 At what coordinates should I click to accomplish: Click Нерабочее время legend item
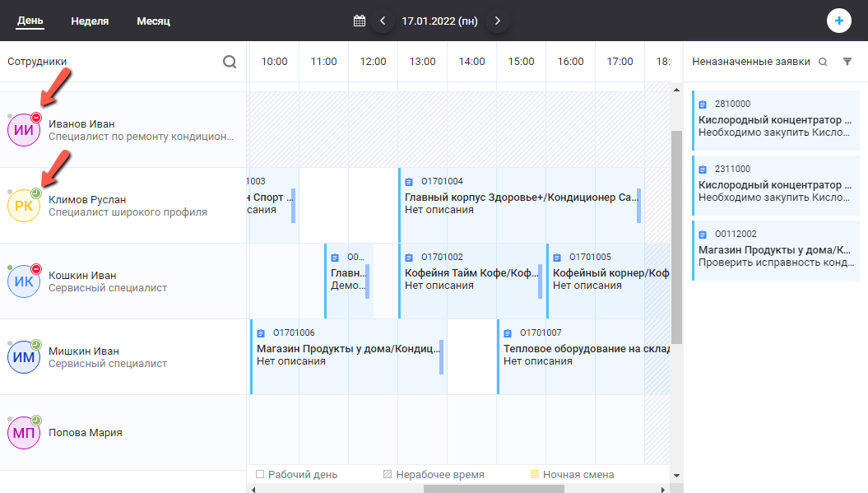coord(434,475)
